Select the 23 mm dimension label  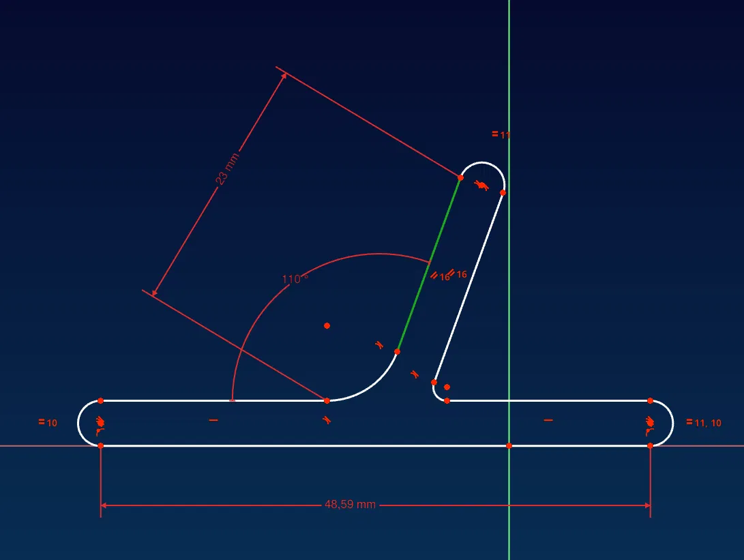(227, 169)
